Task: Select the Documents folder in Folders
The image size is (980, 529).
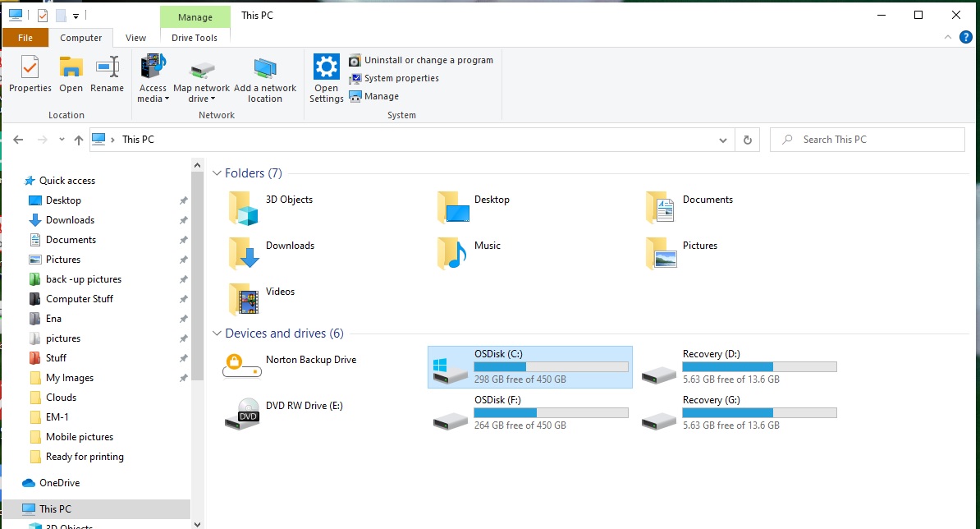Action: point(689,208)
